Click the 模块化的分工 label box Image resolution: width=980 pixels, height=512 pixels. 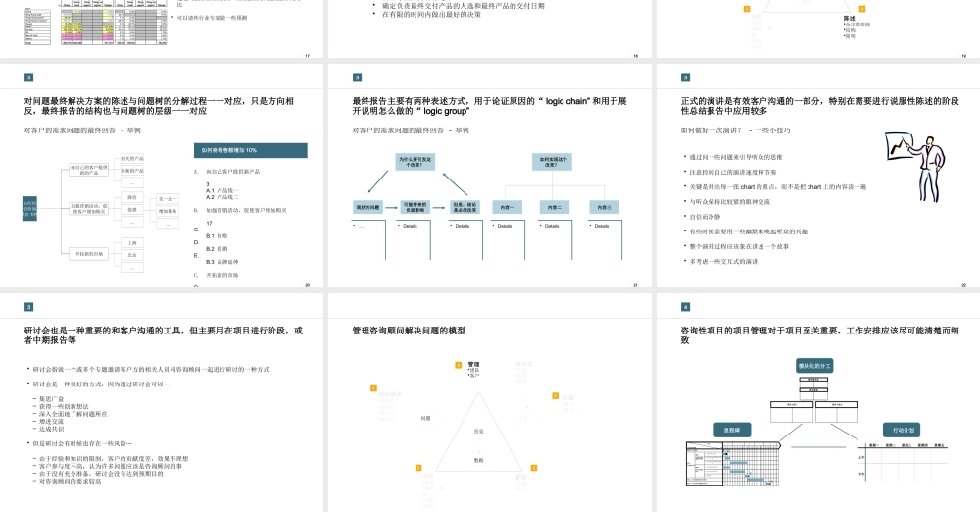pyautogui.click(x=814, y=366)
